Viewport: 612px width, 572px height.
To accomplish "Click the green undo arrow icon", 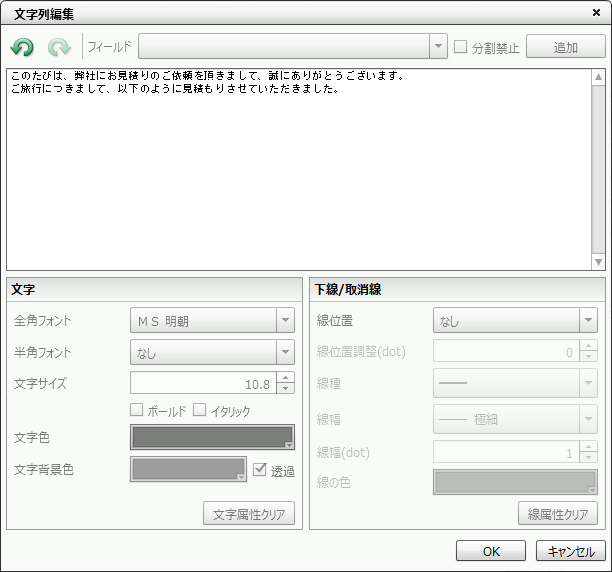I will coord(22,47).
